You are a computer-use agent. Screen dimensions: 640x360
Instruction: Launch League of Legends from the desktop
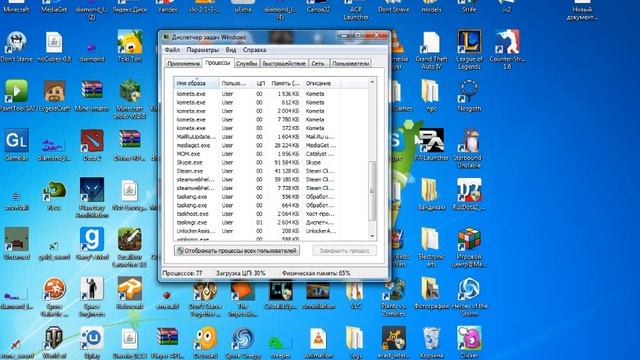click(x=469, y=49)
